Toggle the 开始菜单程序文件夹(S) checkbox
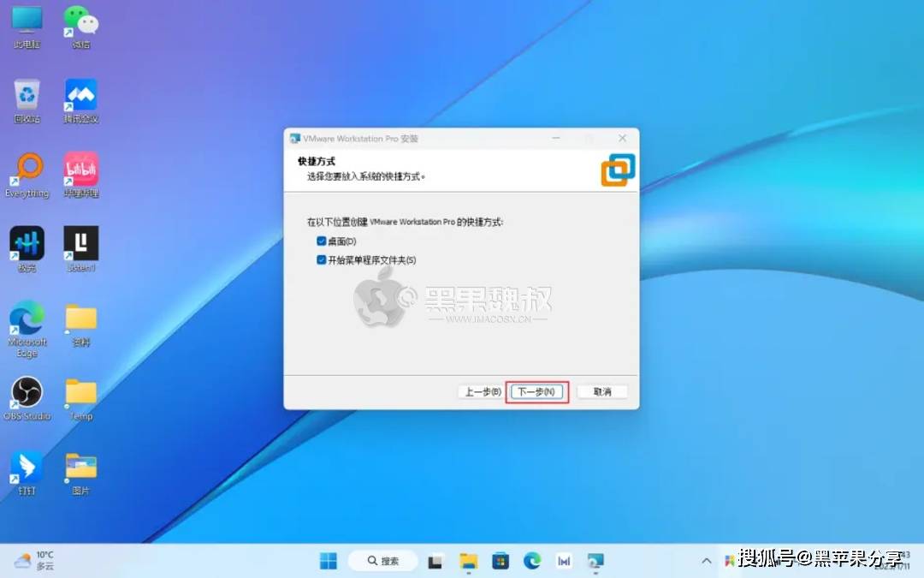This screenshot has width=924, height=578. (x=321, y=259)
